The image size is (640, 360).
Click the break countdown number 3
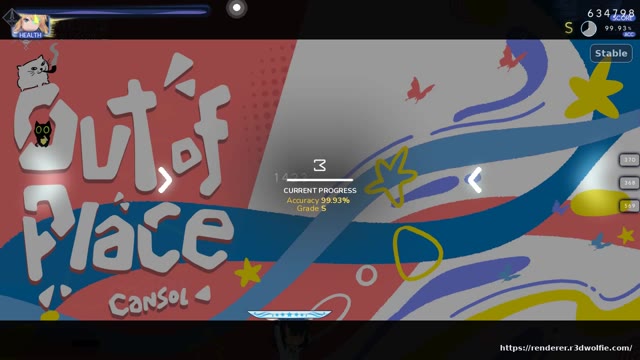[x=320, y=165]
